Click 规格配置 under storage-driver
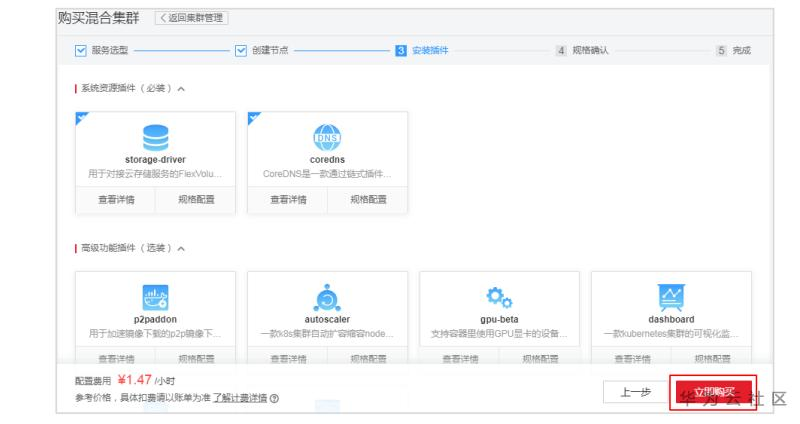This screenshot has width=800, height=424. pos(196,199)
